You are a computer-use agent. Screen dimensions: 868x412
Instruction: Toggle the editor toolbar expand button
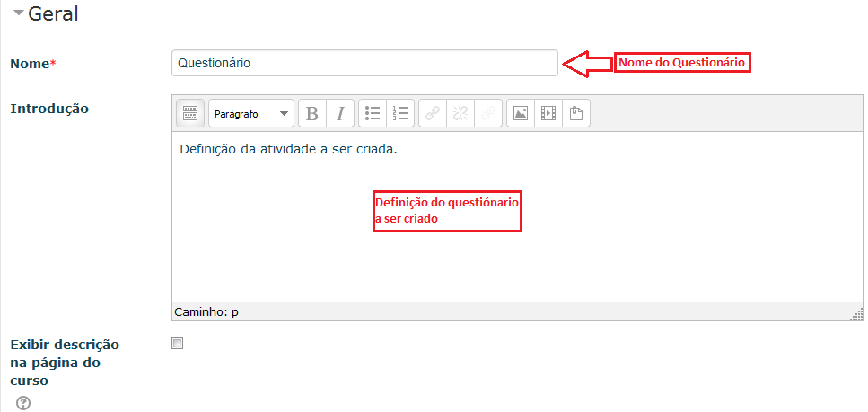point(189,113)
